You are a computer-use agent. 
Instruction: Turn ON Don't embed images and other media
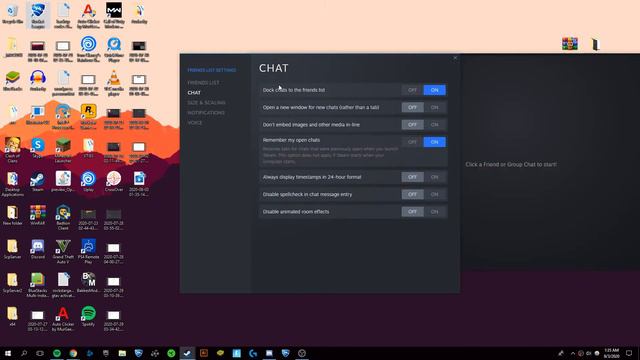(434, 124)
